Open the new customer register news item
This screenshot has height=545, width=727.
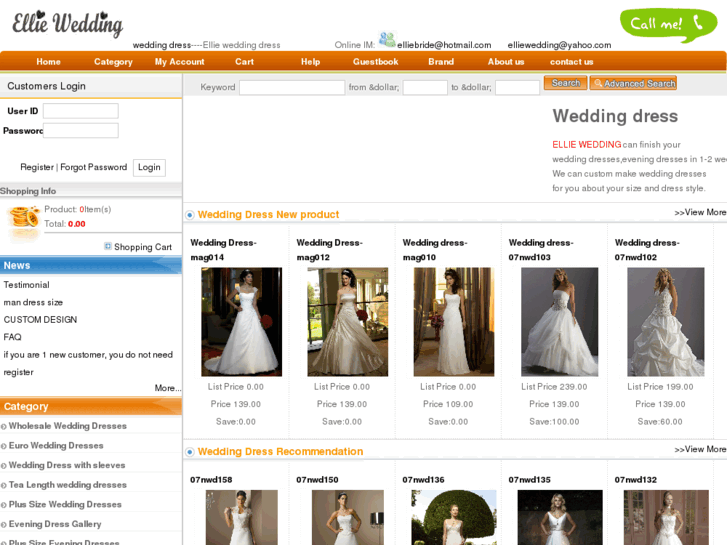tap(88, 363)
